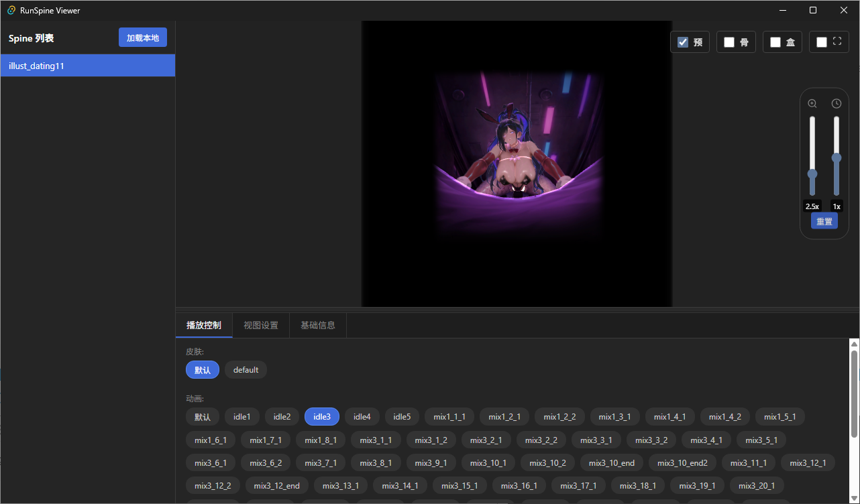Choose the mix3_12_end animation

(x=276, y=486)
